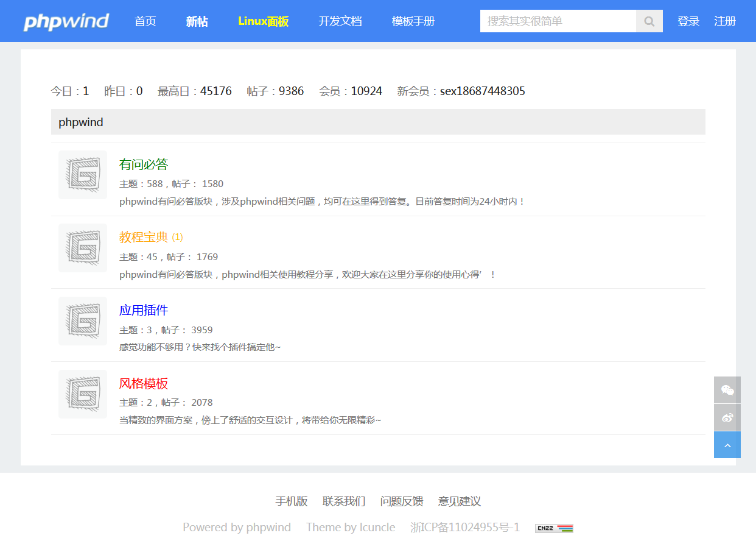Open the 应用插件 forum icon
Screen dimensions: 756x555
83,321
